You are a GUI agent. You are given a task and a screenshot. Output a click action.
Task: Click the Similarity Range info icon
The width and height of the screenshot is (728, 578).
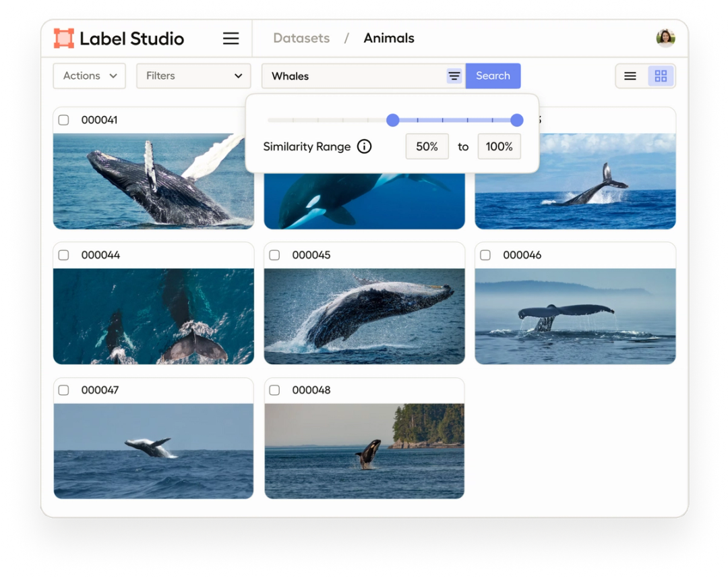[x=364, y=146]
